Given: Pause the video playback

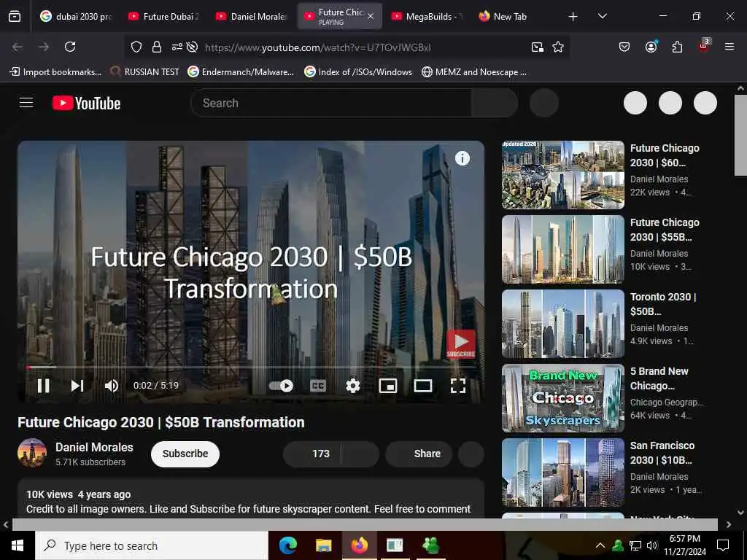Looking at the screenshot, I should tap(43, 386).
